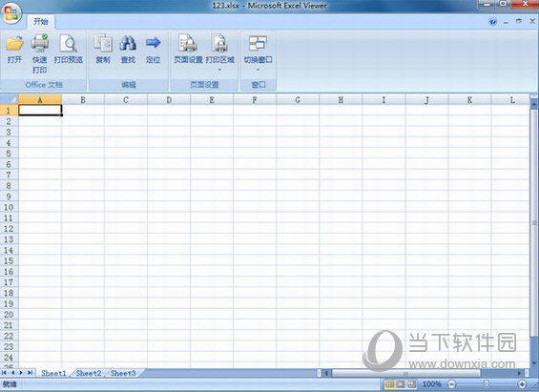Click the horizontal scroll right arrow
539x392 pixels.
(519, 373)
